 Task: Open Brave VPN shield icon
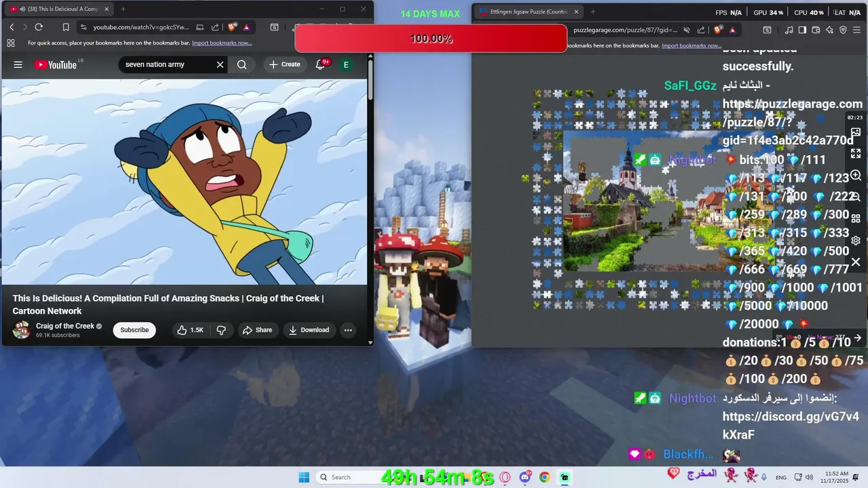coord(843,30)
